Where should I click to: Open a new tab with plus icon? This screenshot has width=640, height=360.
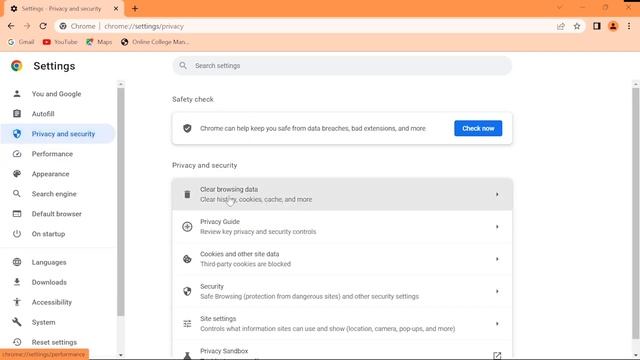coord(135,8)
